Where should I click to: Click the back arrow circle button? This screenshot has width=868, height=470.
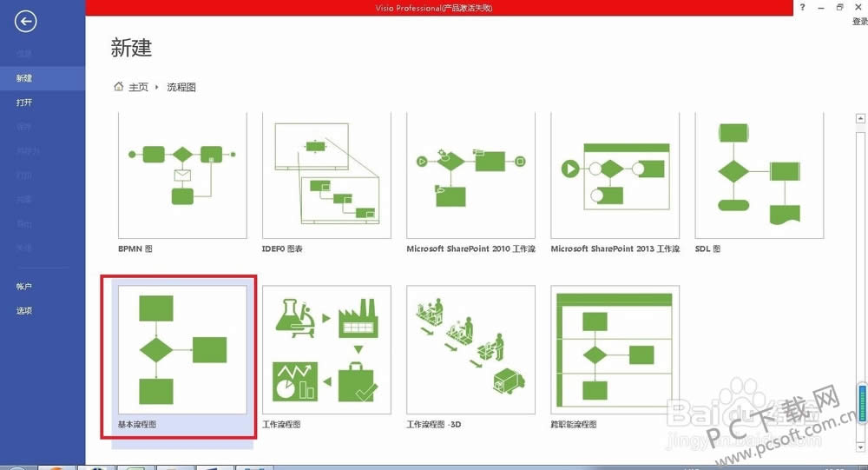coord(26,22)
